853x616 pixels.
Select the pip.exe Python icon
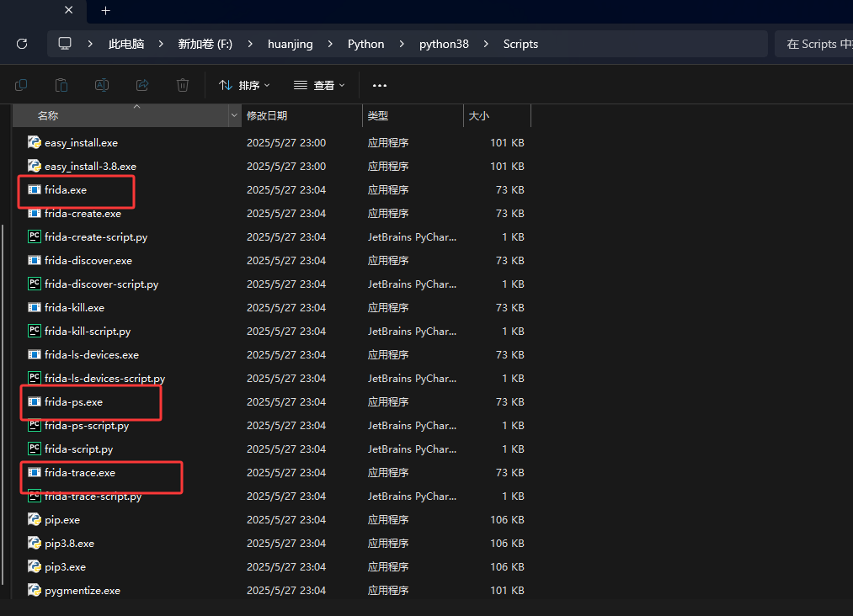(x=35, y=519)
